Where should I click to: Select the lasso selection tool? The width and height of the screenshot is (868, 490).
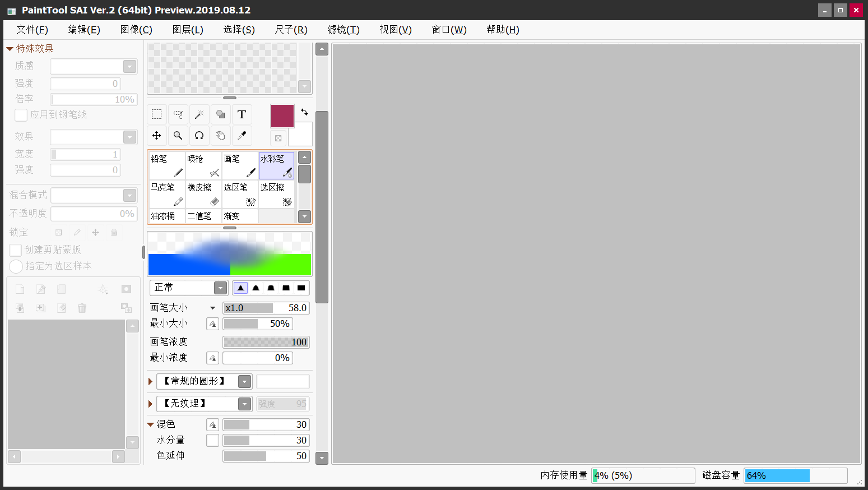[178, 114]
